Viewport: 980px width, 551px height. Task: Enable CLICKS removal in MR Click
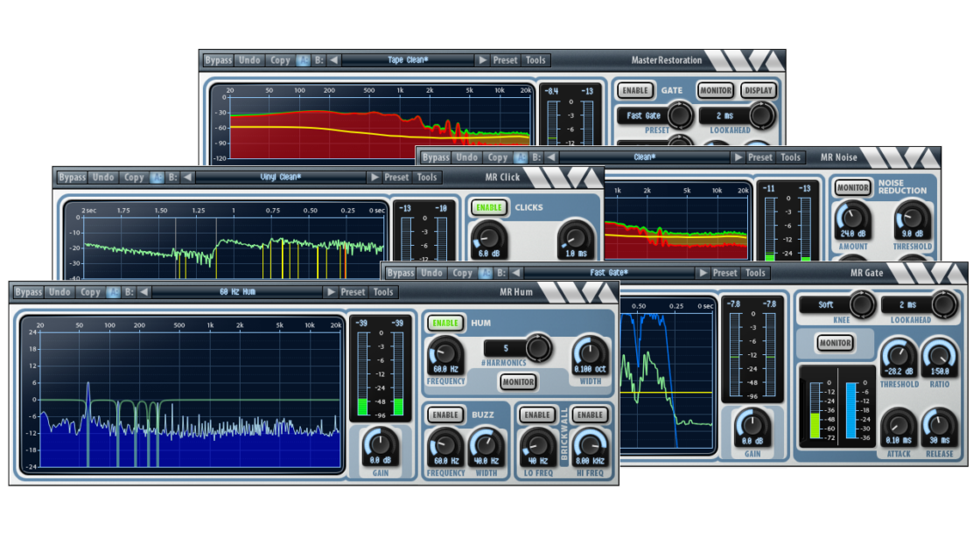click(486, 208)
